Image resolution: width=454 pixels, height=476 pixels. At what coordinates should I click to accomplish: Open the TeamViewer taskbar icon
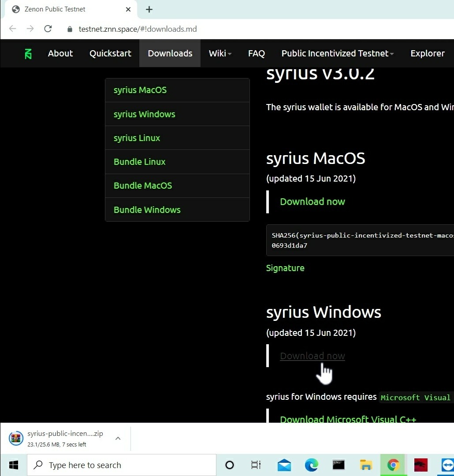coord(448,465)
